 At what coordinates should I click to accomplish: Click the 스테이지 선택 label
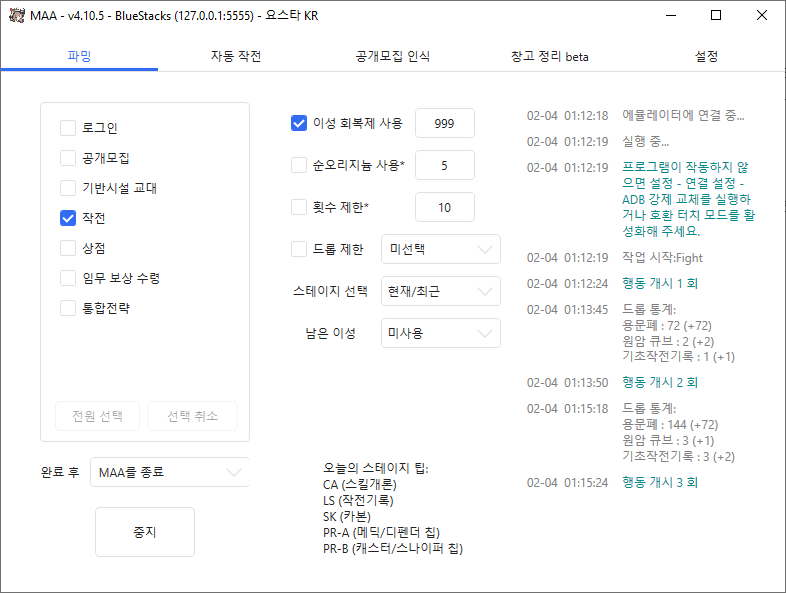tap(330, 291)
